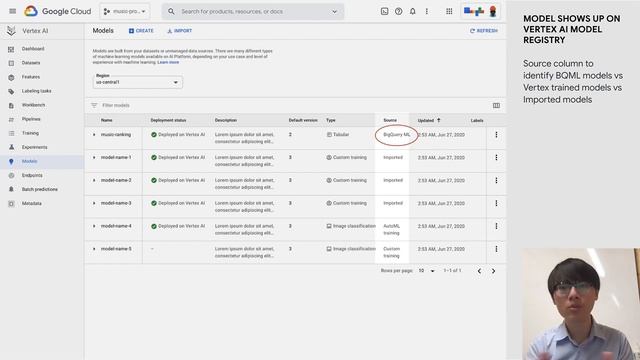Open actions menu for model-name-1 row
Image resolution: width=640 pixels, height=360 pixels.
click(496, 158)
